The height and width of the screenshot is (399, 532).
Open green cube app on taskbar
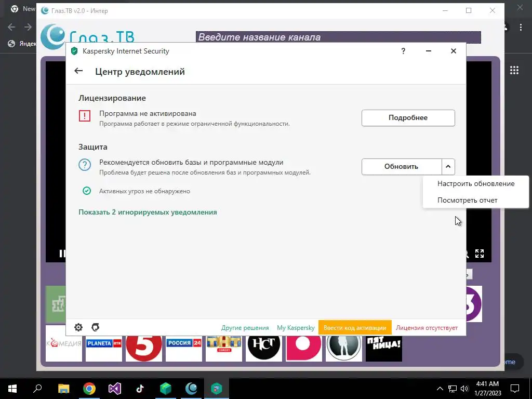click(x=166, y=389)
